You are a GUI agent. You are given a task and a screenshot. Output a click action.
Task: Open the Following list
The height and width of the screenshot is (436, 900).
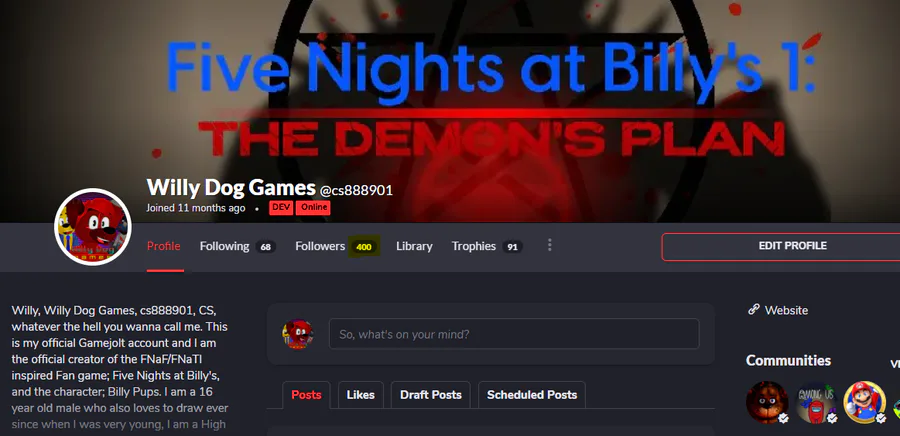point(238,246)
